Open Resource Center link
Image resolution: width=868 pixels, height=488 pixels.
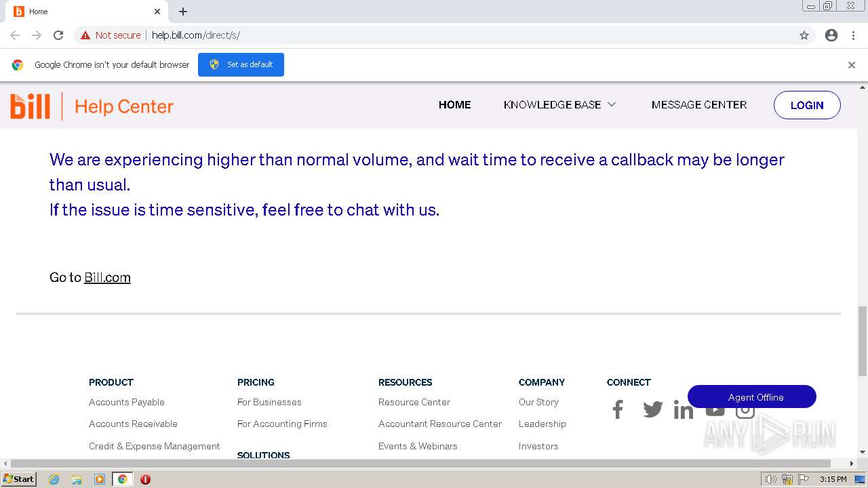pos(414,402)
